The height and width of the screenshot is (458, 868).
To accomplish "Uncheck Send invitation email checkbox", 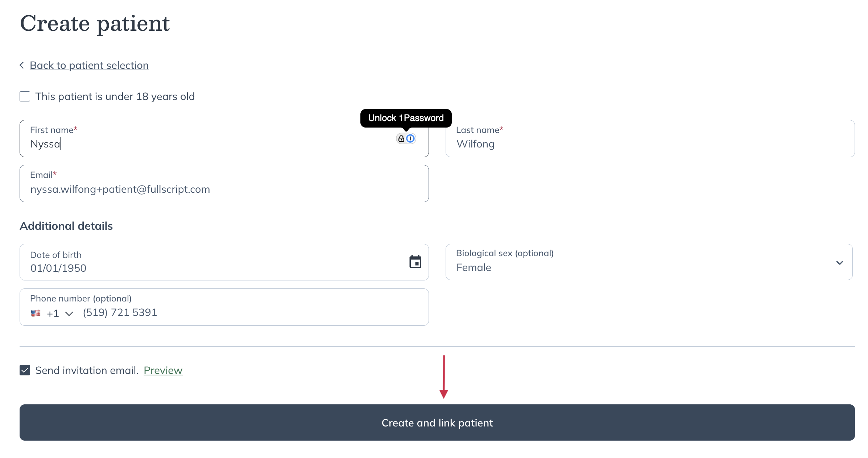I will click(x=25, y=370).
